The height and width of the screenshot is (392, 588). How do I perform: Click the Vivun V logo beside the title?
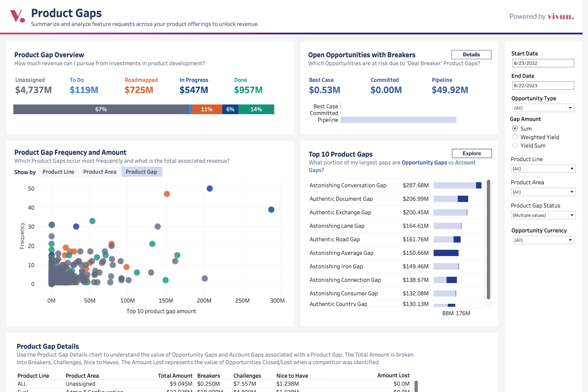[17, 16]
